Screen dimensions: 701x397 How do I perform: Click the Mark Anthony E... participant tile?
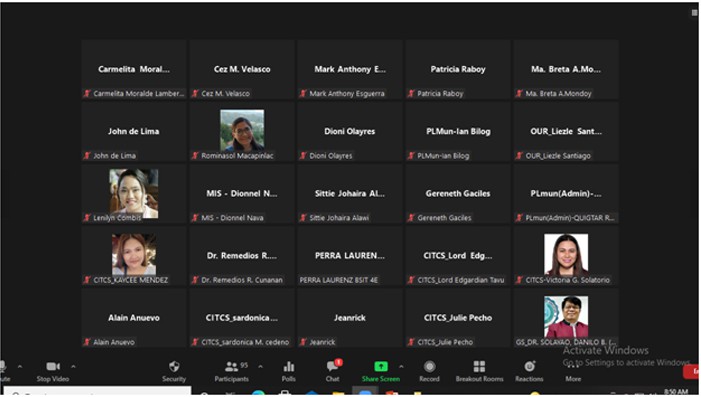point(350,69)
